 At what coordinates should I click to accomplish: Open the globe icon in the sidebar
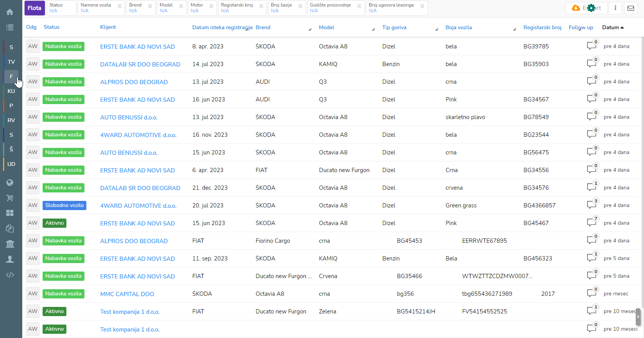[10, 182]
